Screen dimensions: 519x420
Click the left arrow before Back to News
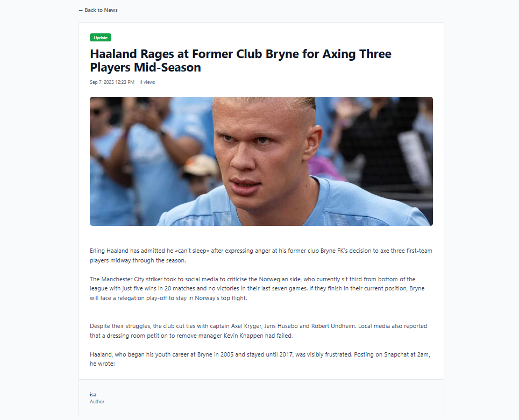point(81,10)
